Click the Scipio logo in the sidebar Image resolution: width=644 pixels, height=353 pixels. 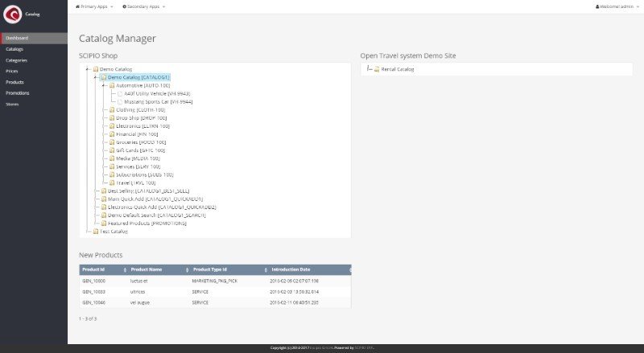(x=12, y=14)
